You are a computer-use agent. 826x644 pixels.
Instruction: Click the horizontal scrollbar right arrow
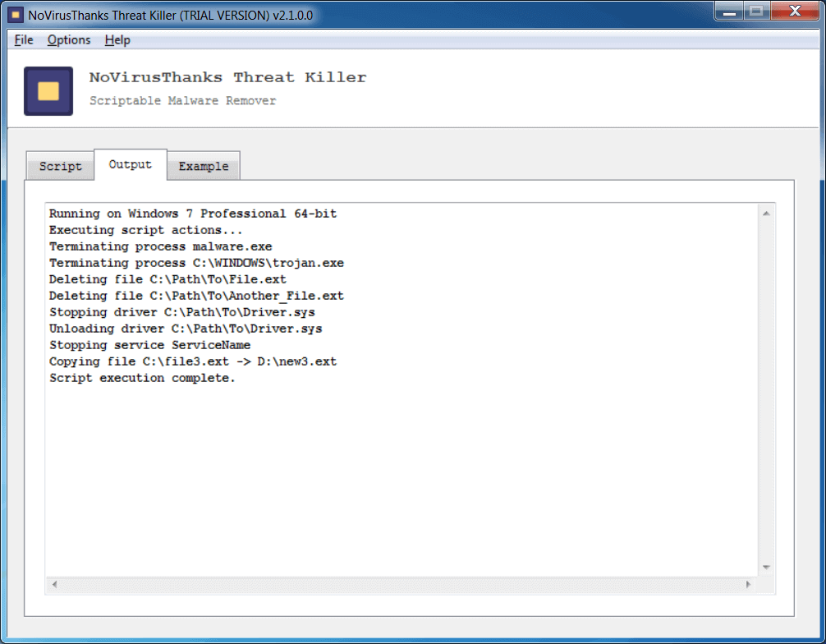748,584
